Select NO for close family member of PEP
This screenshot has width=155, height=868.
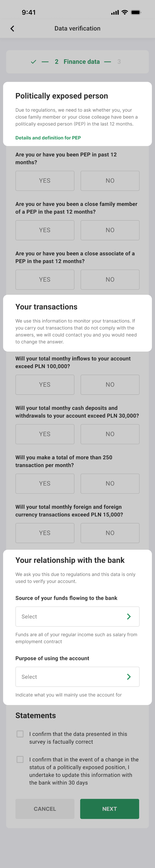[x=110, y=230]
